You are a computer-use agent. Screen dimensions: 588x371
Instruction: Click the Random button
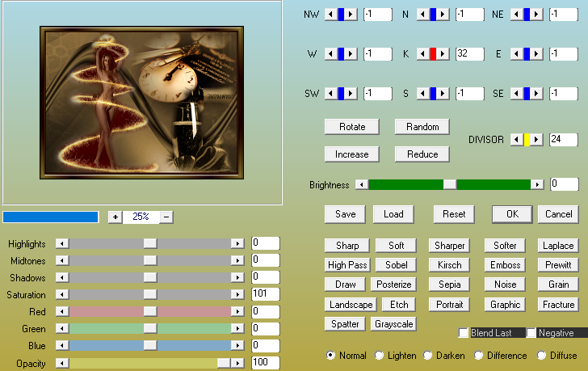[422, 127]
